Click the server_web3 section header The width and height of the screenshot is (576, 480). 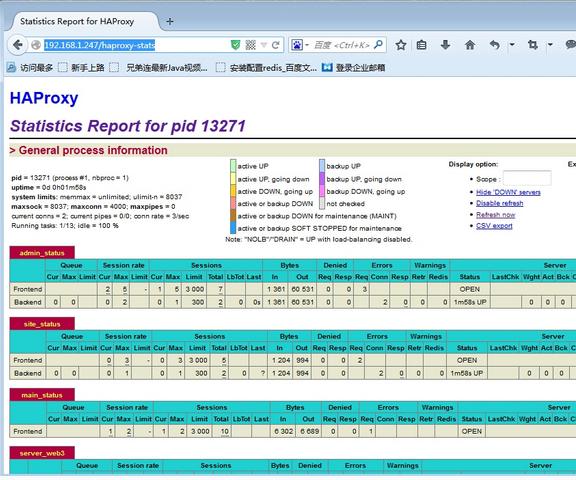[x=42, y=453]
